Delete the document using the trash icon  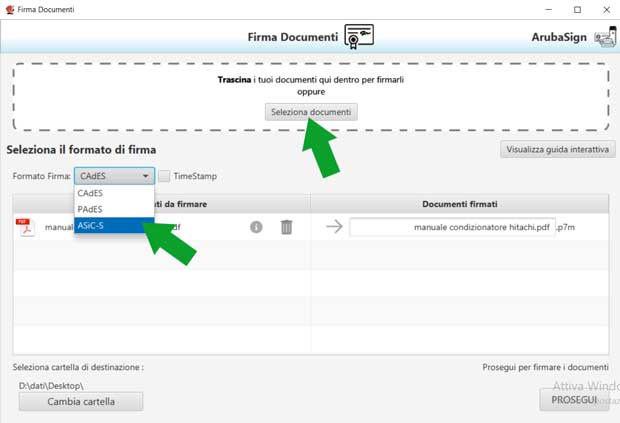(x=287, y=227)
